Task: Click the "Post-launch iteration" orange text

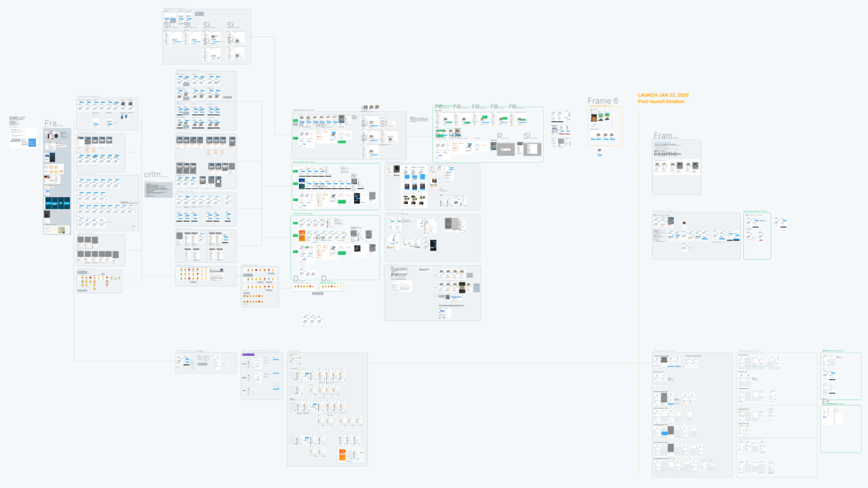Action: (661, 102)
